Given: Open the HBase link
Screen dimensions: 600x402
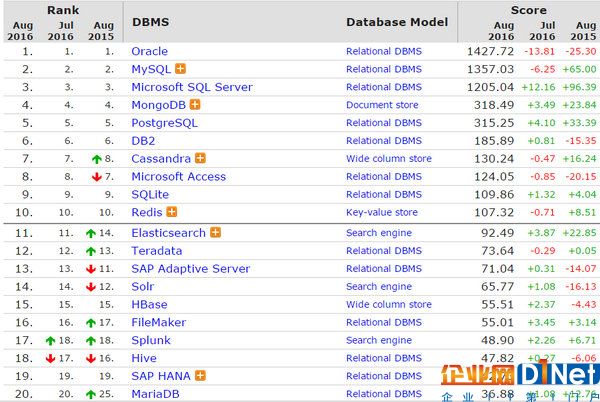Looking at the screenshot, I should [149, 304].
